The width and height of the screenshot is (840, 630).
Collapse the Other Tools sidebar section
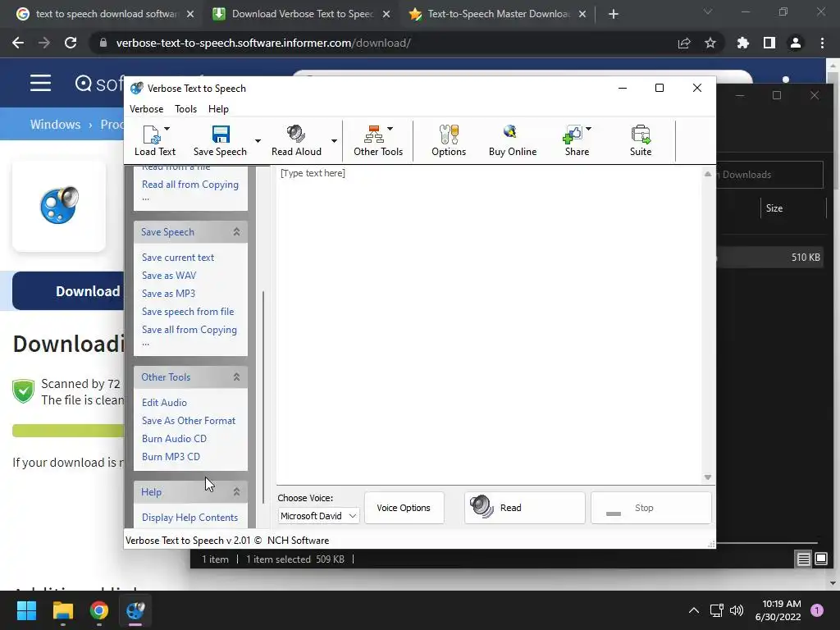(236, 377)
